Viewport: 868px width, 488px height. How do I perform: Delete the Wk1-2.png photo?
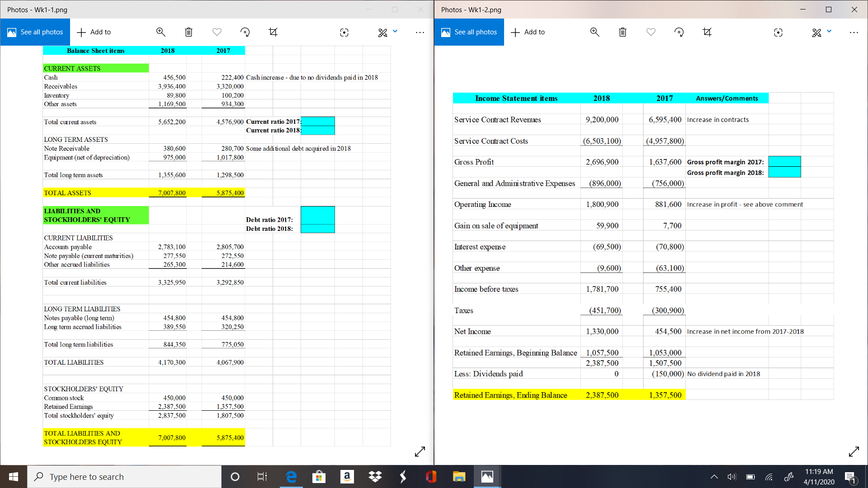[623, 32]
